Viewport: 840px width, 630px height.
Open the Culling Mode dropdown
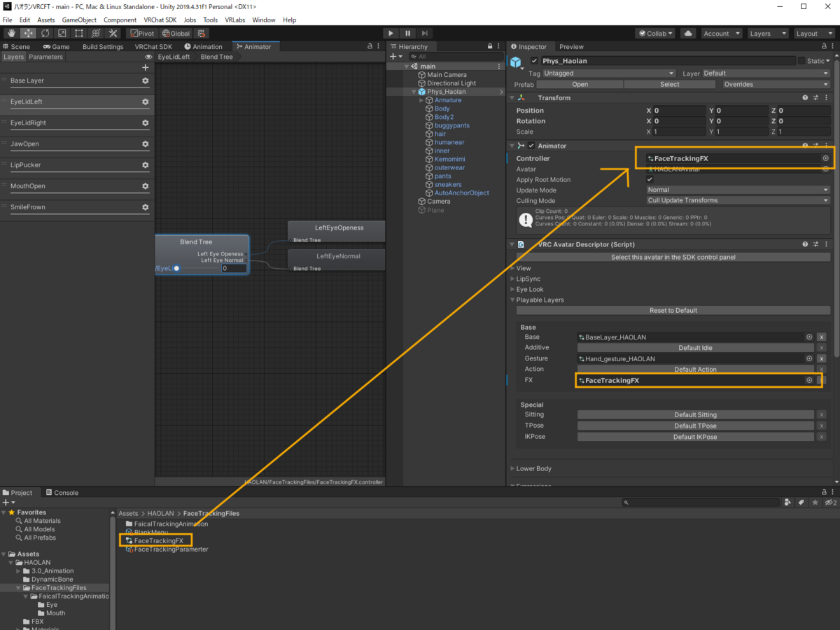click(x=738, y=200)
